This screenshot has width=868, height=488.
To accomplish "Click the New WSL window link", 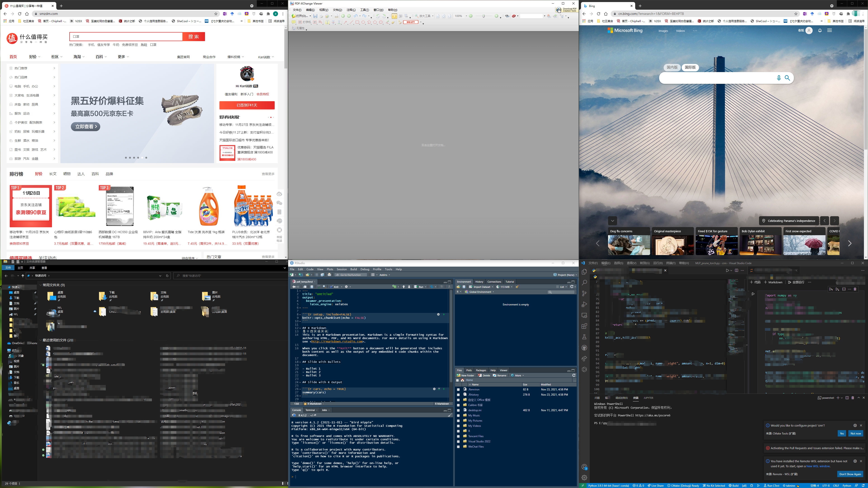I will 818,466.
